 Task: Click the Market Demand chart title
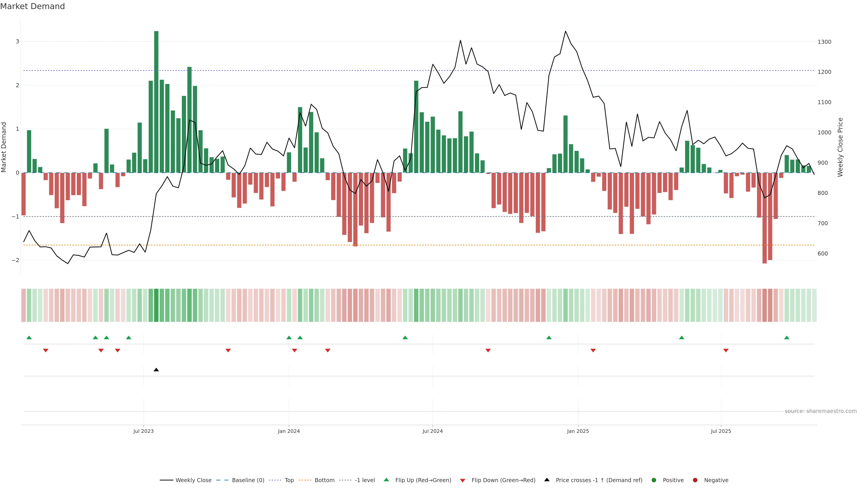click(32, 6)
